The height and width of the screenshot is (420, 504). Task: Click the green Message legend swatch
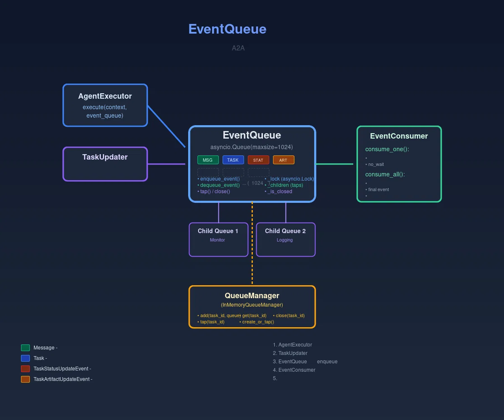(26, 348)
